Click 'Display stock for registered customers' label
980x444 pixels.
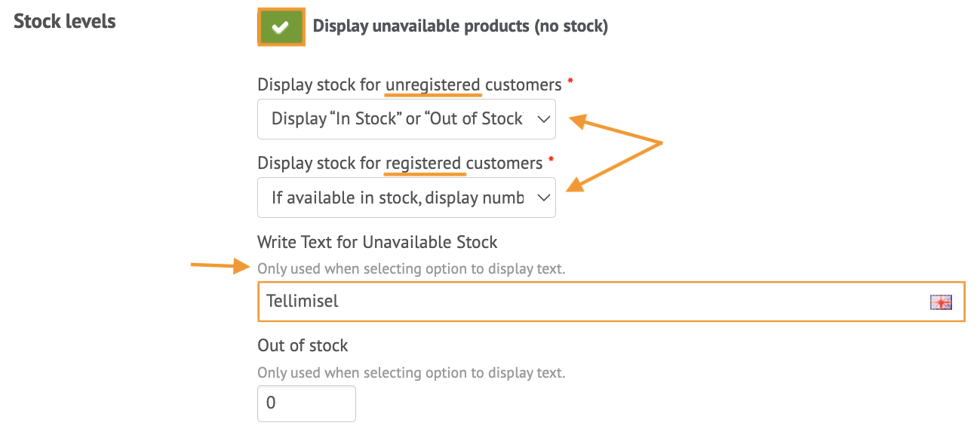coord(400,163)
